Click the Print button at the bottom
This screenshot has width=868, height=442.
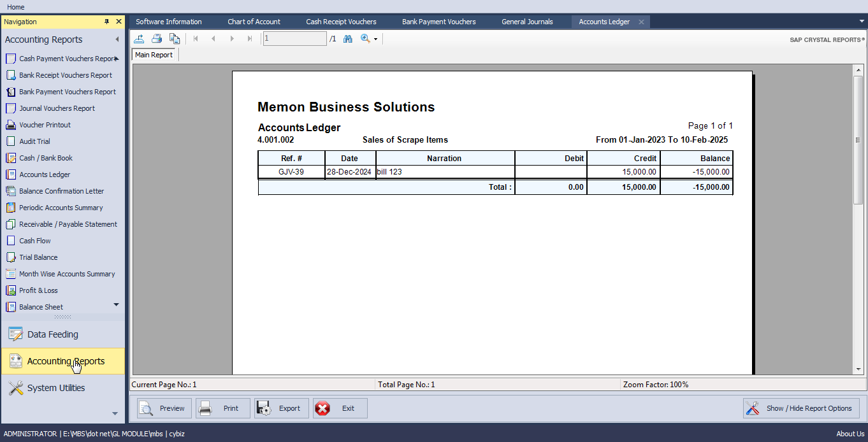click(222, 408)
